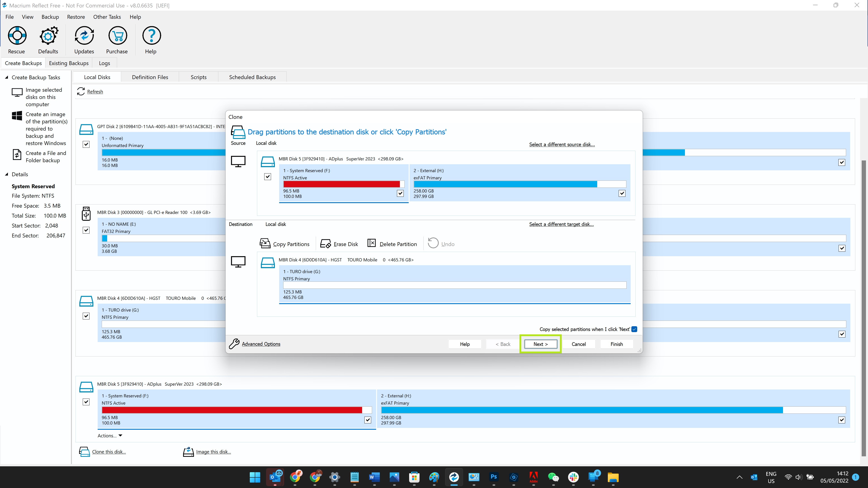Open the Restore menu
The width and height of the screenshot is (868, 488).
pos(76,17)
